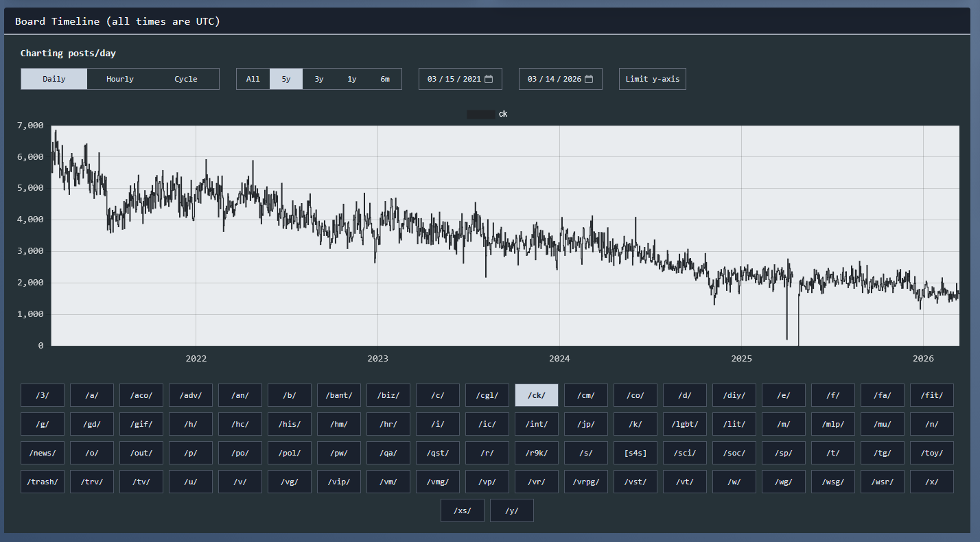Open calendar picker on start date field
Viewport: 980px width, 542px height.
point(489,79)
